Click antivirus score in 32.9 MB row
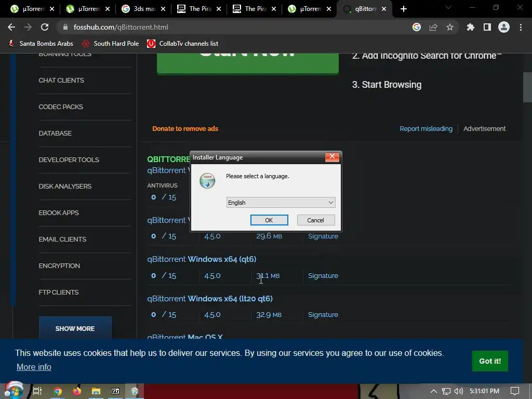Image resolution: width=532 pixels, height=399 pixels. tap(164, 314)
